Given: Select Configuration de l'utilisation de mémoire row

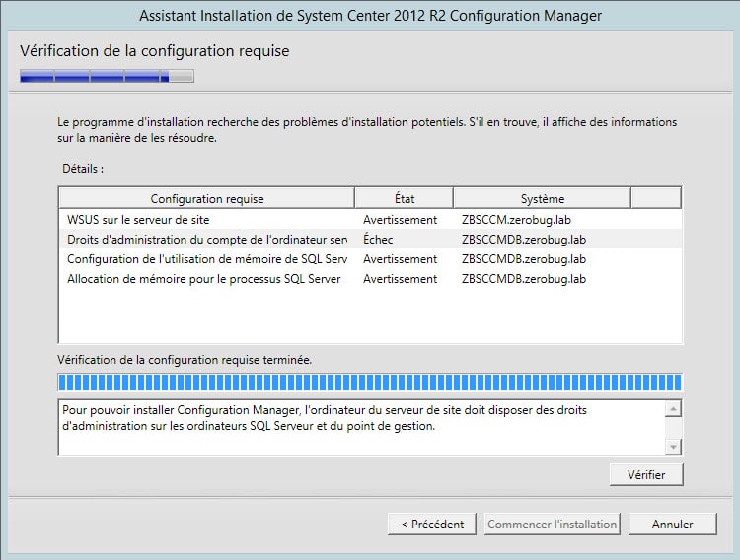Looking at the screenshot, I should (370, 259).
